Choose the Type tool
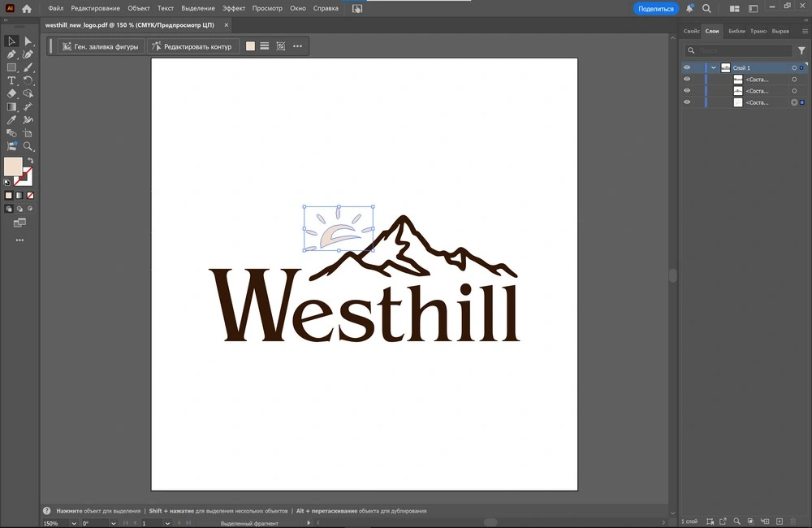Image resolution: width=812 pixels, height=528 pixels. pyautogui.click(x=12, y=80)
